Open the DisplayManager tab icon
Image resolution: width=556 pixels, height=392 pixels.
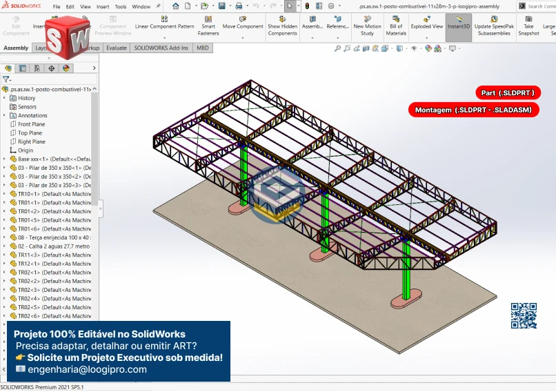pos(66,68)
